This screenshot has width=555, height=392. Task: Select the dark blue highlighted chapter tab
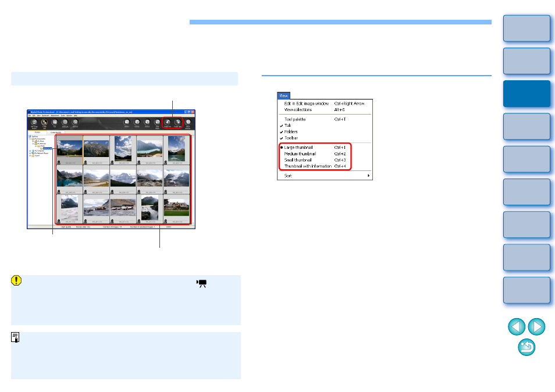click(x=526, y=94)
